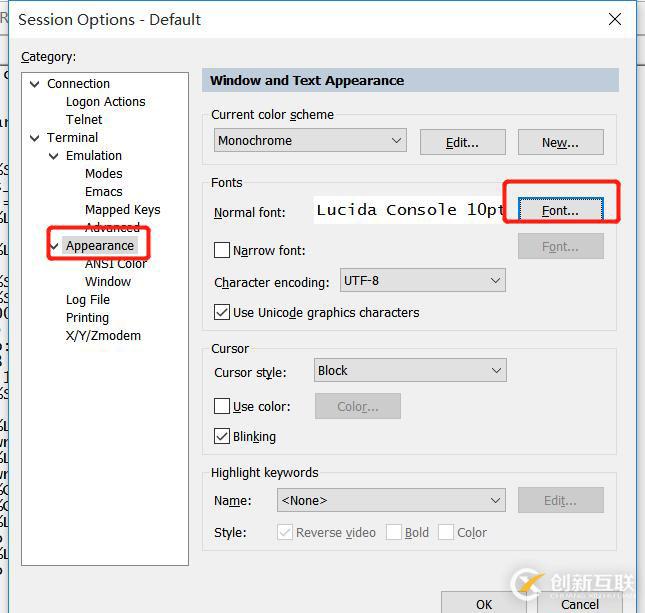The height and width of the screenshot is (613, 645).
Task: Open the Window category
Action: coord(108,281)
